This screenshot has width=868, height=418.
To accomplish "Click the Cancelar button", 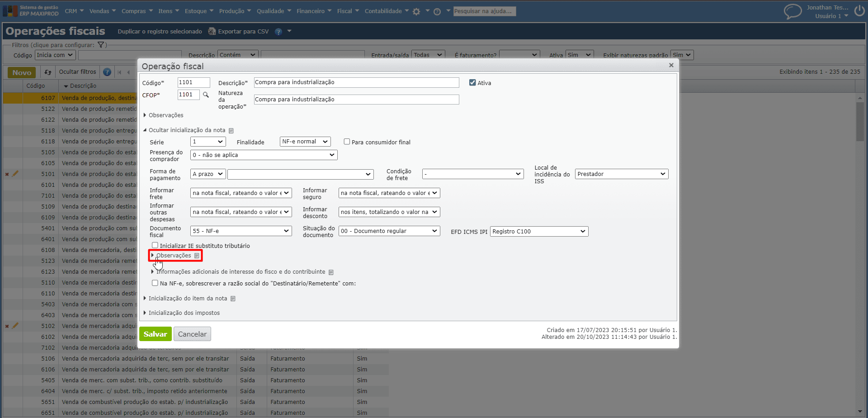I will (192, 334).
